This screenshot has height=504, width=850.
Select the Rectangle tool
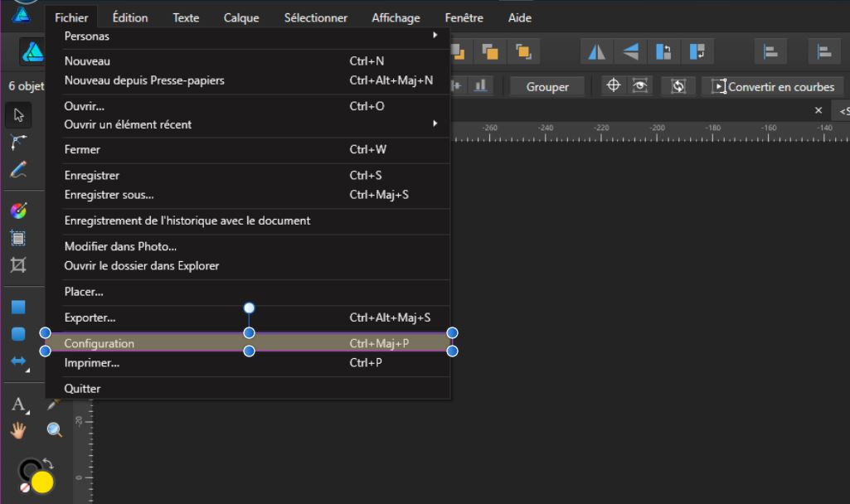coord(18,308)
